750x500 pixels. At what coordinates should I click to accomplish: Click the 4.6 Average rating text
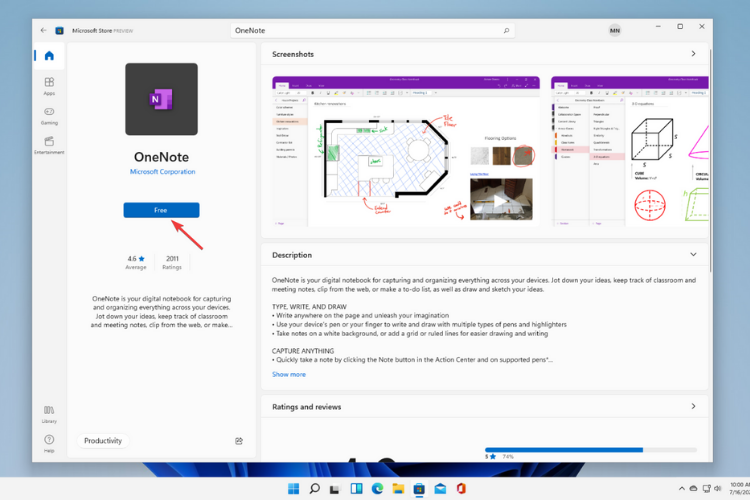[136, 263]
